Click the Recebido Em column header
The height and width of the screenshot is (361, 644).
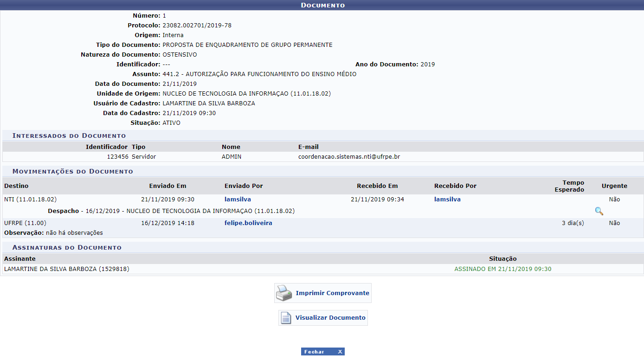377,186
